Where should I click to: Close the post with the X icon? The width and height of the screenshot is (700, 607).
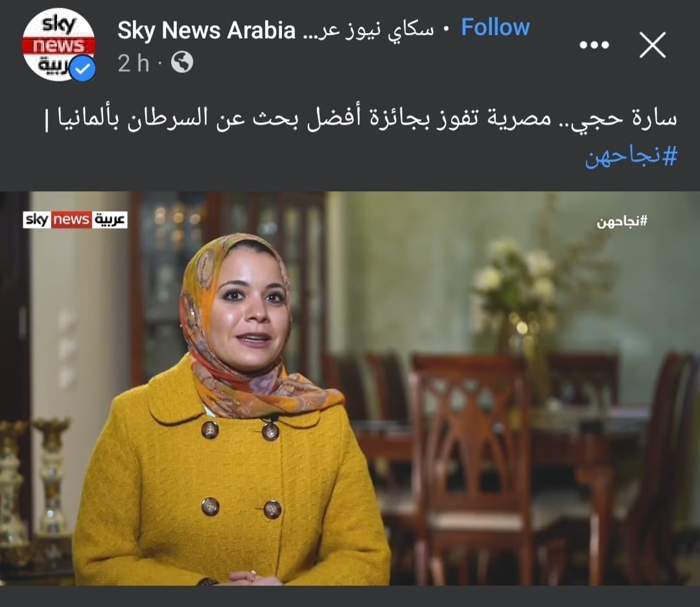click(x=652, y=45)
